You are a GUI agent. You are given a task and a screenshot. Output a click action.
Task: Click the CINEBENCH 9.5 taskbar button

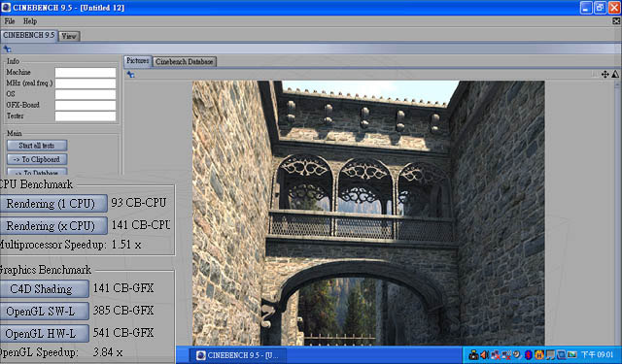(x=238, y=355)
